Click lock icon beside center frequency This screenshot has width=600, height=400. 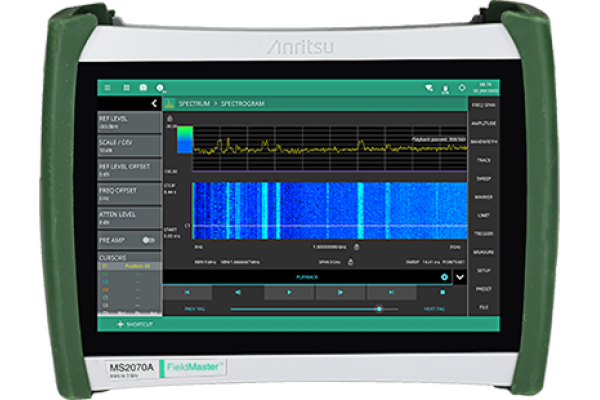(357, 247)
